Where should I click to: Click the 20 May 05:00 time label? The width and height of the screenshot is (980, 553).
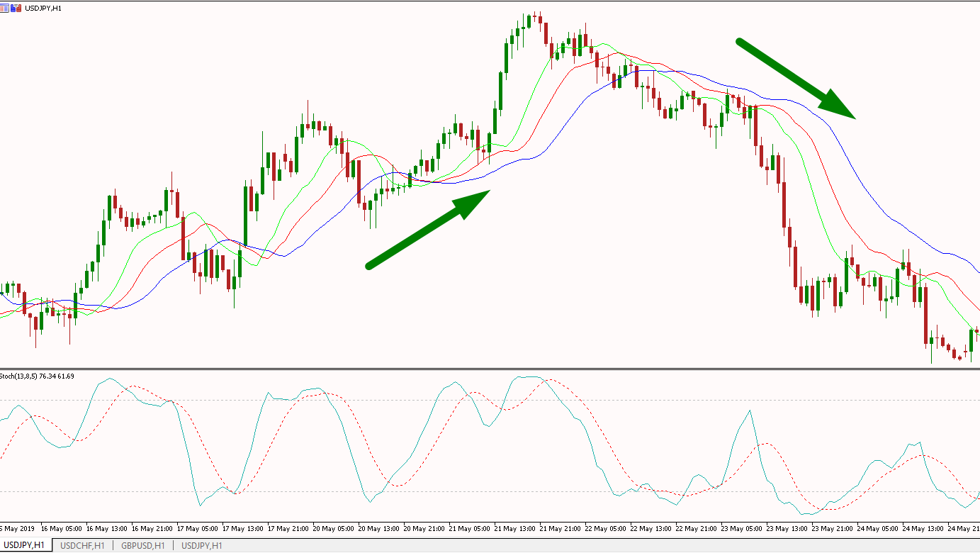pyautogui.click(x=334, y=529)
